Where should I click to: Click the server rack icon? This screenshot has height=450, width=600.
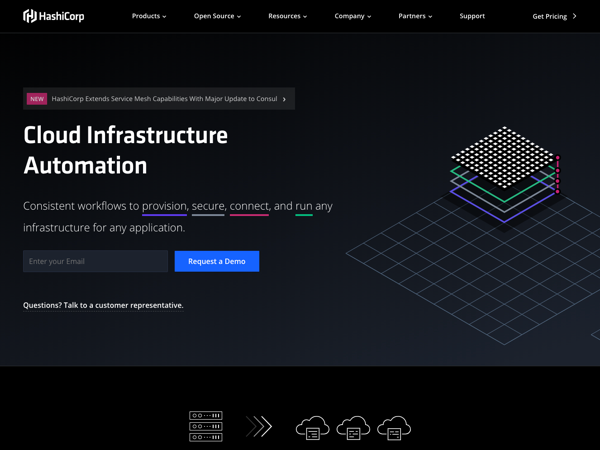[206, 426]
